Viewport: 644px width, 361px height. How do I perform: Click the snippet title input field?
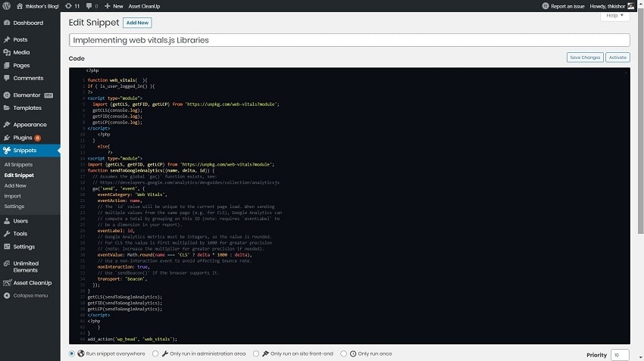349,40
